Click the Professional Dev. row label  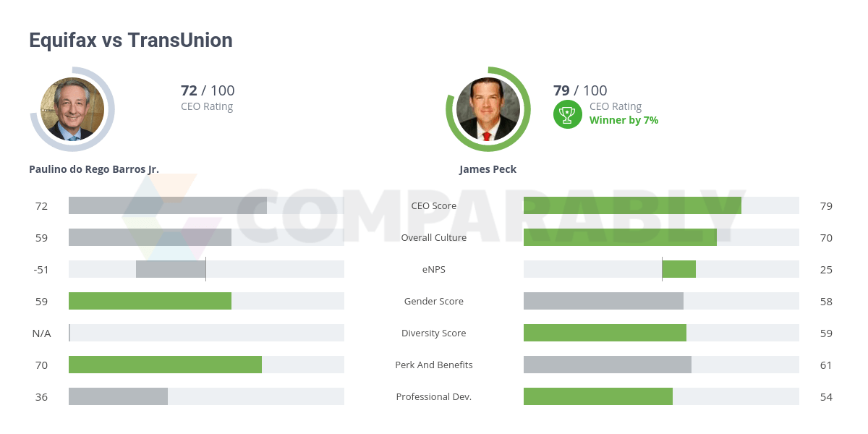[433, 396]
